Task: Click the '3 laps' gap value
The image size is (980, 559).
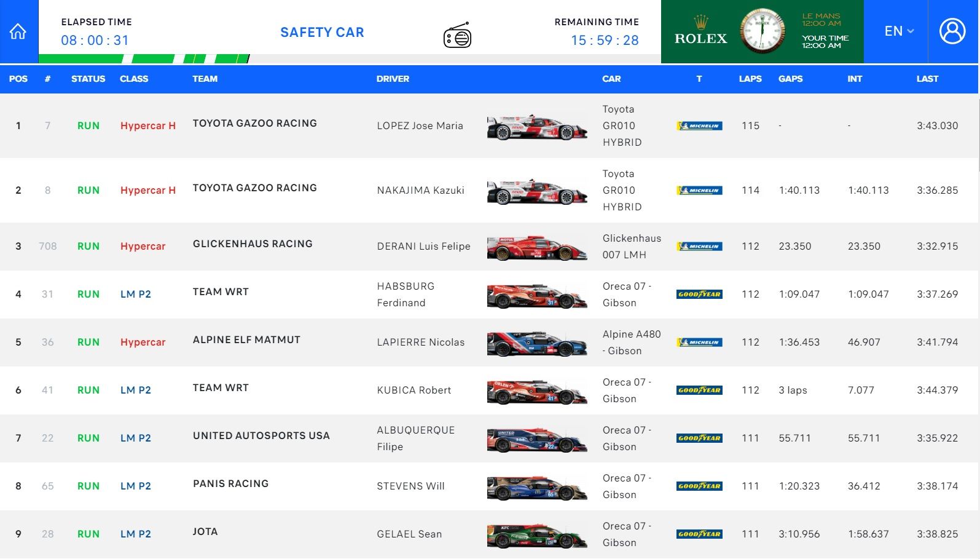Action: 793,391
